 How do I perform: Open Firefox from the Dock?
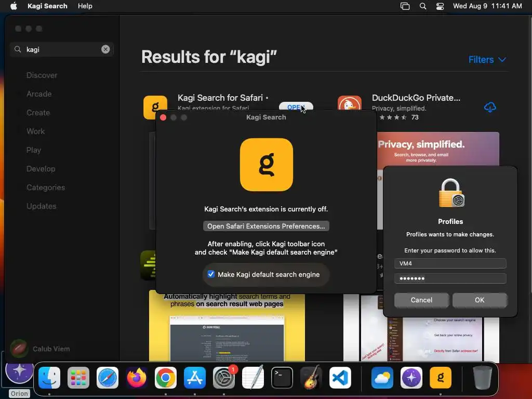pos(137,378)
